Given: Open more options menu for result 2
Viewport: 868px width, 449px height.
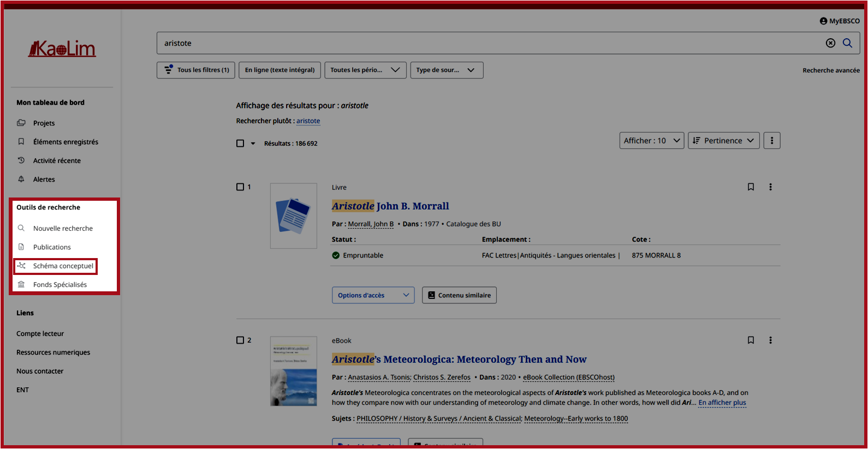Looking at the screenshot, I should pos(770,340).
